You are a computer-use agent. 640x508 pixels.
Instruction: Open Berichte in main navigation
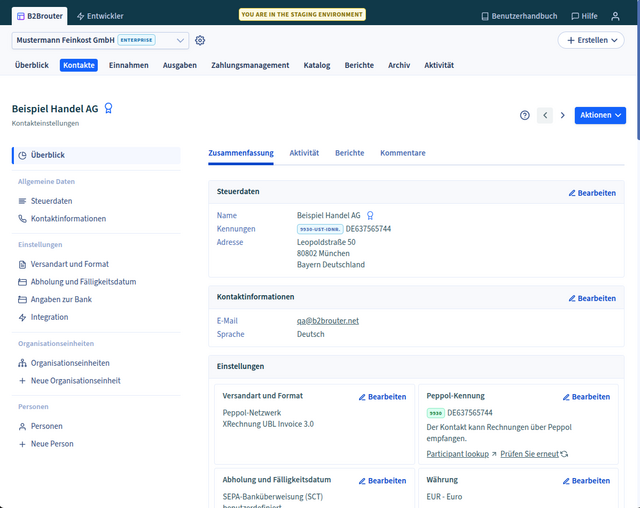pyautogui.click(x=359, y=65)
